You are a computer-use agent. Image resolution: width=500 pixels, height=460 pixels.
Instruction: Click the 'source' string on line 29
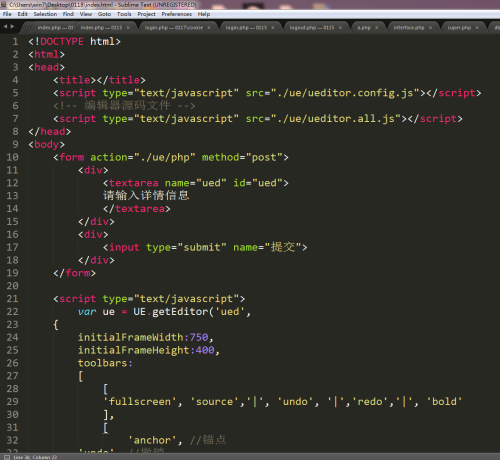pyautogui.click(x=214, y=402)
